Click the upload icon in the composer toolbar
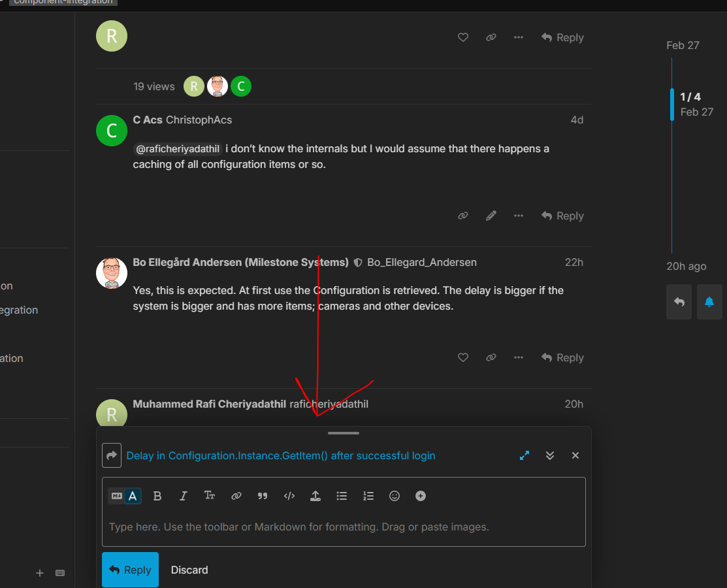The height and width of the screenshot is (588, 727). coord(315,496)
